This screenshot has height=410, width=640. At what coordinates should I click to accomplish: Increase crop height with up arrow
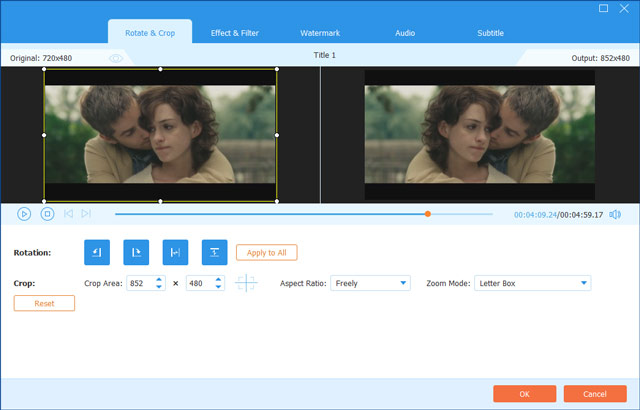218,279
